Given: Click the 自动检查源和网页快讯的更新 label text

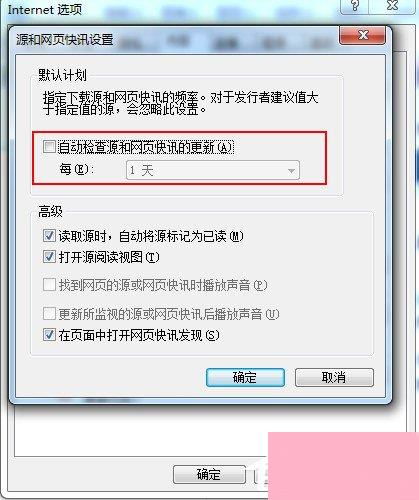Looking at the screenshot, I should point(146,147).
